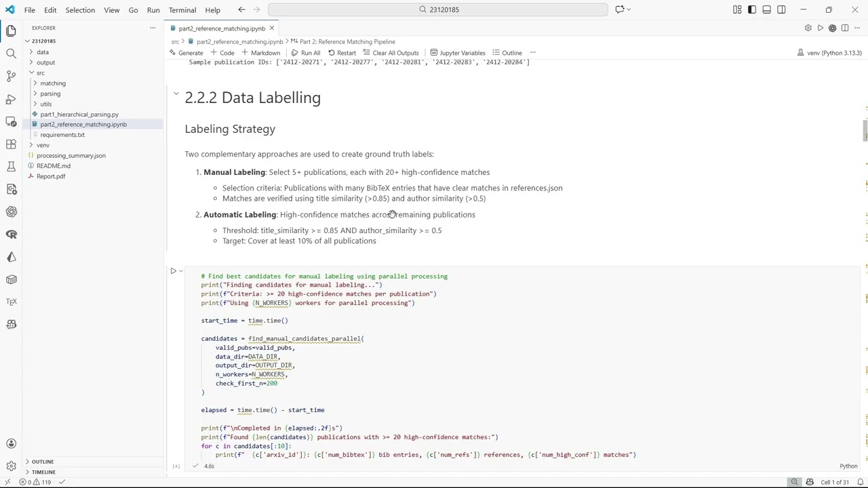Click the Generate button in notebook toolbar
This screenshot has height=488, width=868.
[x=186, y=53]
